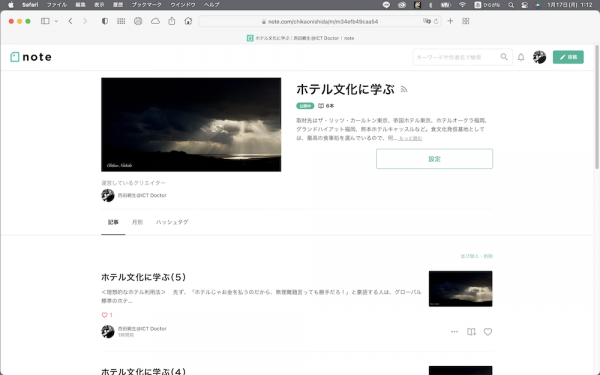Open the 編集 menu
This screenshot has height=375, width=600.
[x=80, y=5]
